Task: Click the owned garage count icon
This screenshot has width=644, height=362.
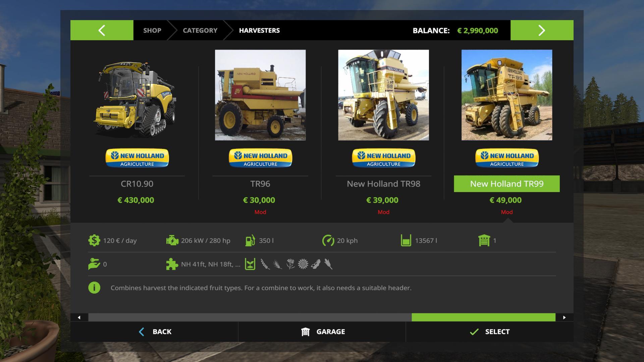Action: tap(484, 240)
